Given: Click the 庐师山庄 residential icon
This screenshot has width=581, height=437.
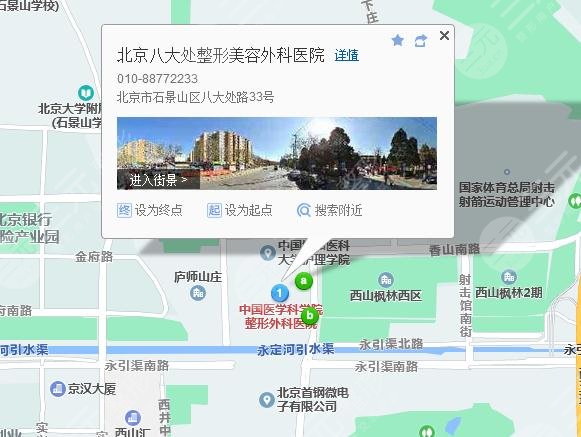Looking at the screenshot, I should 197,293.
